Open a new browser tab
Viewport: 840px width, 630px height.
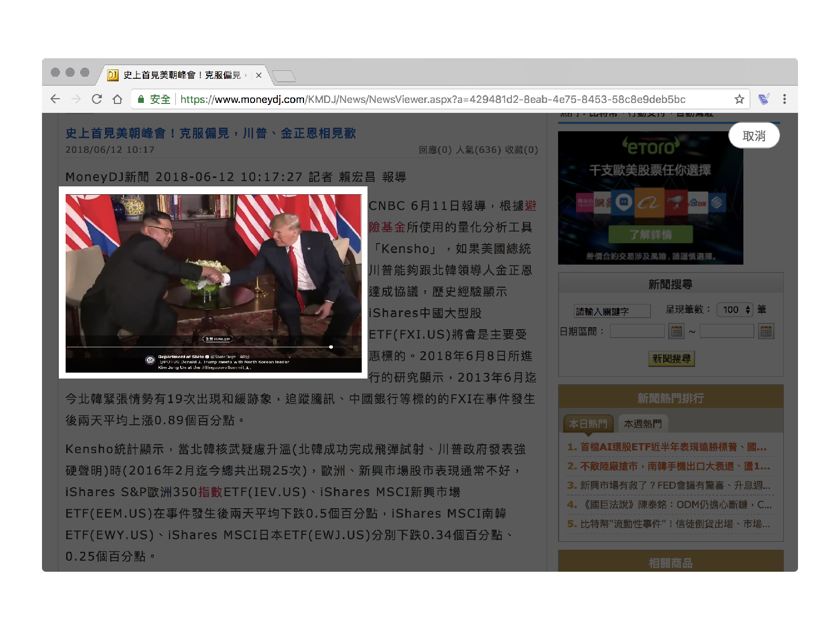[285, 76]
